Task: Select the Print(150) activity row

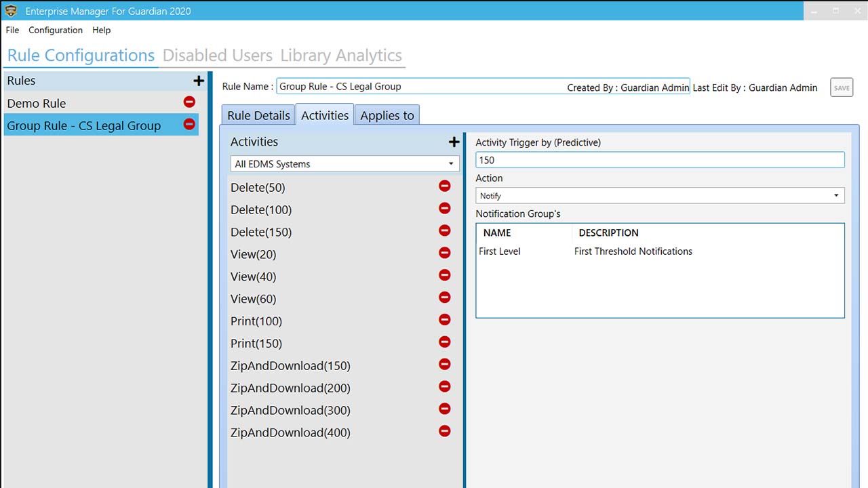Action: 343,343
